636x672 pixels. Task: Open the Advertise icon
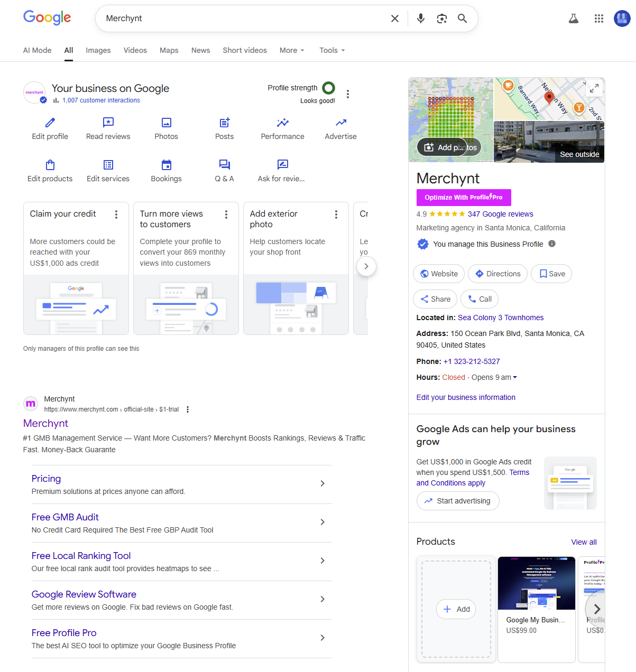pyautogui.click(x=341, y=123)
